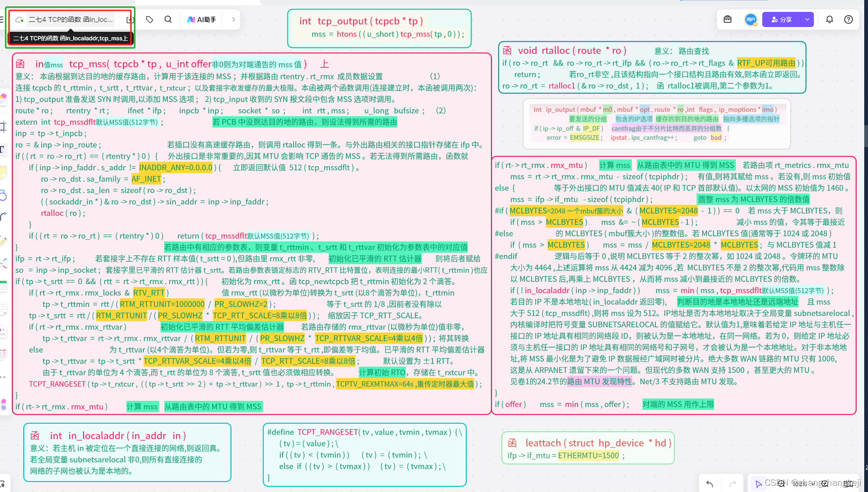Image resolution: width=868 pixels, height=492 pixels.
Task: Open the help question mark icon
Action: [x=849, y=19]
